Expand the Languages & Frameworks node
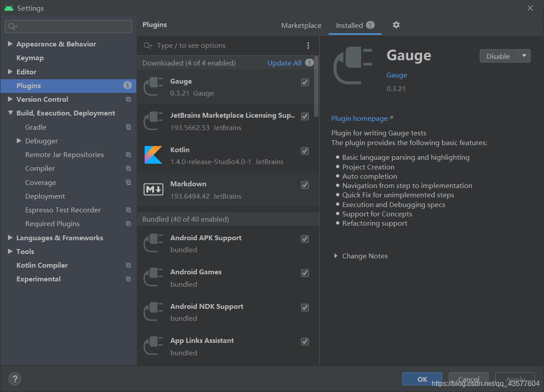The image size is (544, 392). (10, 238)
